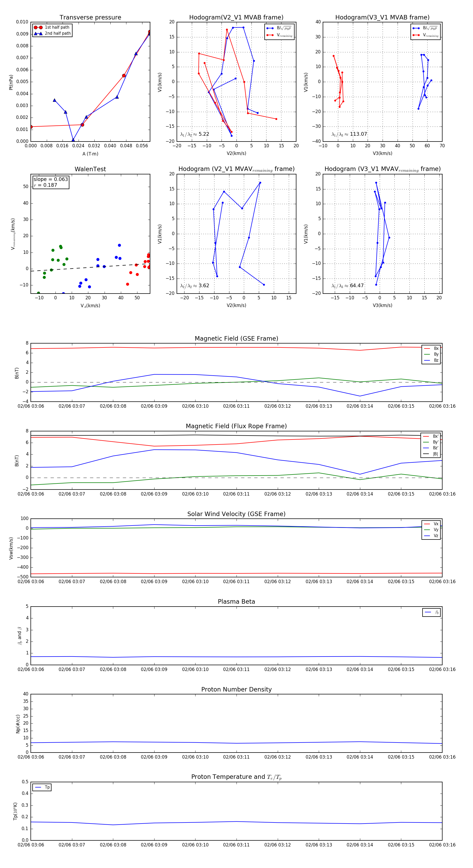Image resolution: width=473 pixels, height=868 pixels.
Task: Select the 'Tp' legend entry
Action: 42,788
